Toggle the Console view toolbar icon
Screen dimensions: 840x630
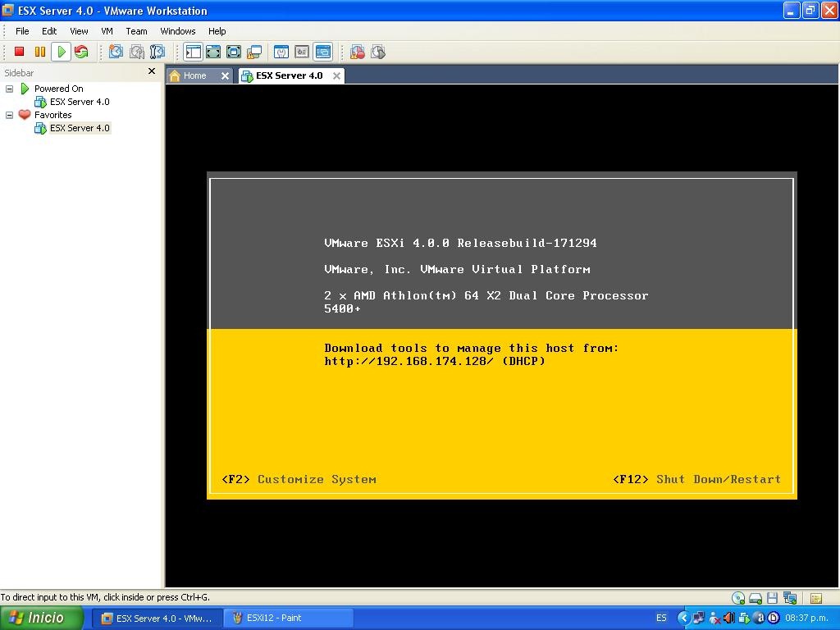(x=323, y=52)
